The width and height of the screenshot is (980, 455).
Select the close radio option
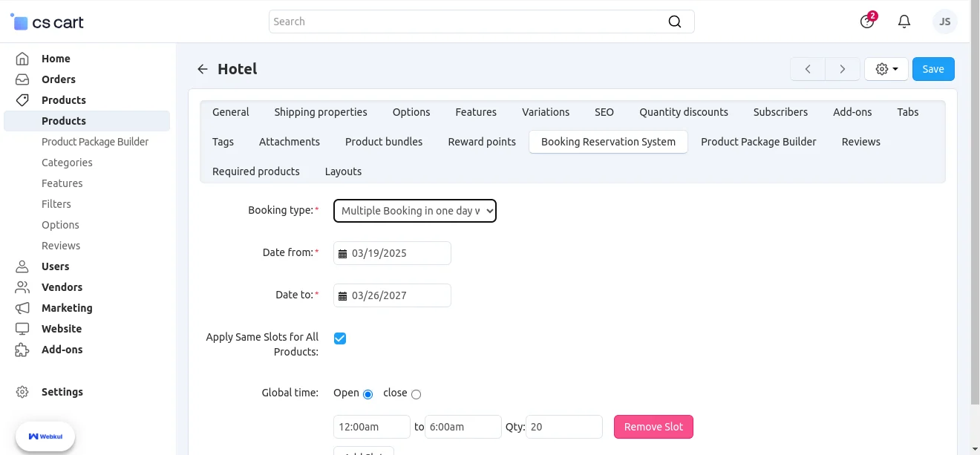coord(416,394)
